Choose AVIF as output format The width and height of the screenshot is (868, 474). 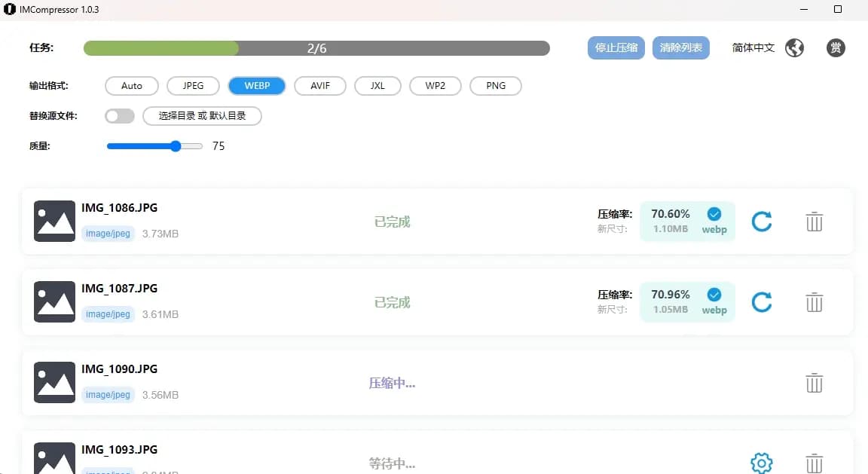(320, 86)
